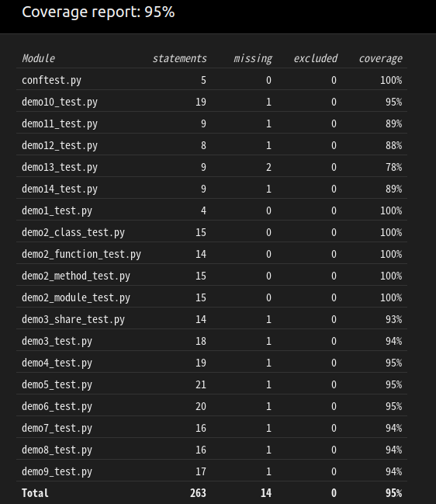Open demo10_test.py module link
This screenshot has height=504, width=436.
coord(60,103)
